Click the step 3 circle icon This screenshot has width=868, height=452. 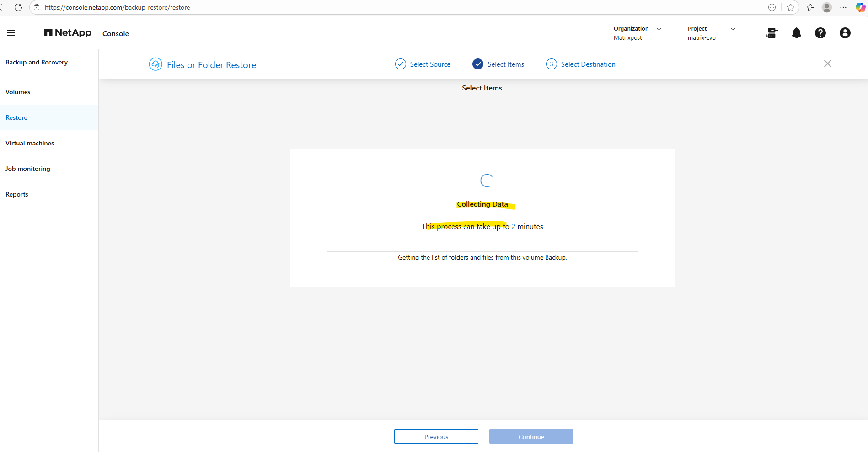(552, 64)
